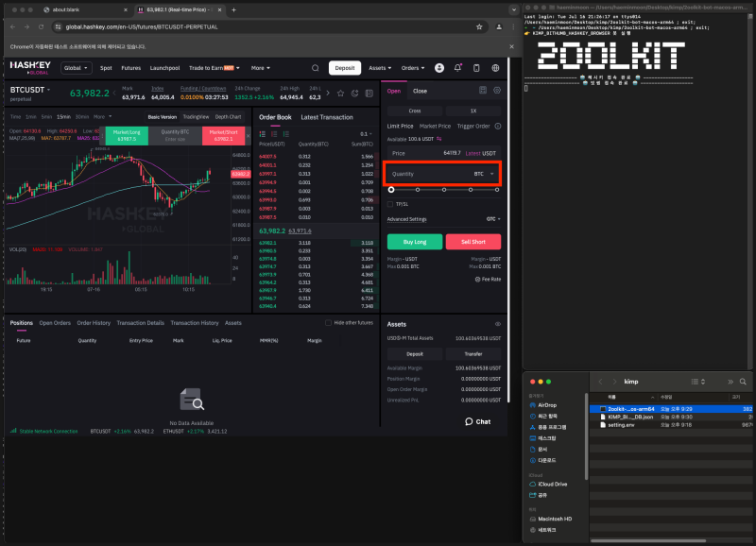This screenshot has width=756, height=546.
Task: Go to Spot in navigation
Action: point(106,68)
